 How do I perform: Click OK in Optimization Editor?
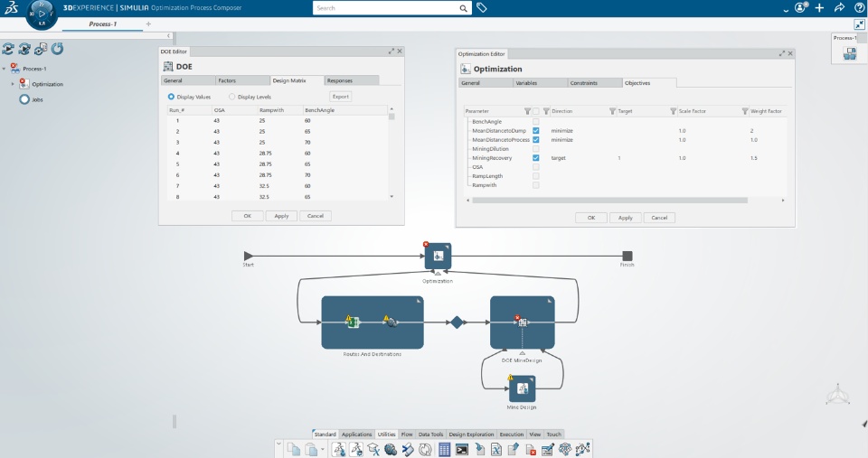591,218
